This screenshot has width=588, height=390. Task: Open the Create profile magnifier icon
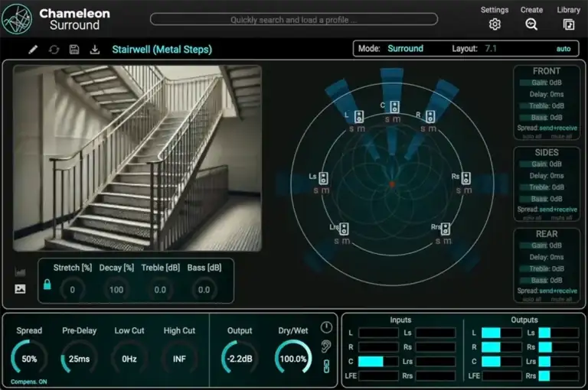[x=531, y=24]
